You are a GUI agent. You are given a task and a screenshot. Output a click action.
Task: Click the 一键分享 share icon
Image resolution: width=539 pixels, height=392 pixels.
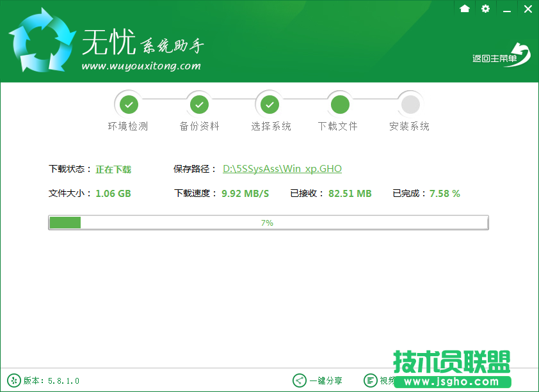coord(300,380)
